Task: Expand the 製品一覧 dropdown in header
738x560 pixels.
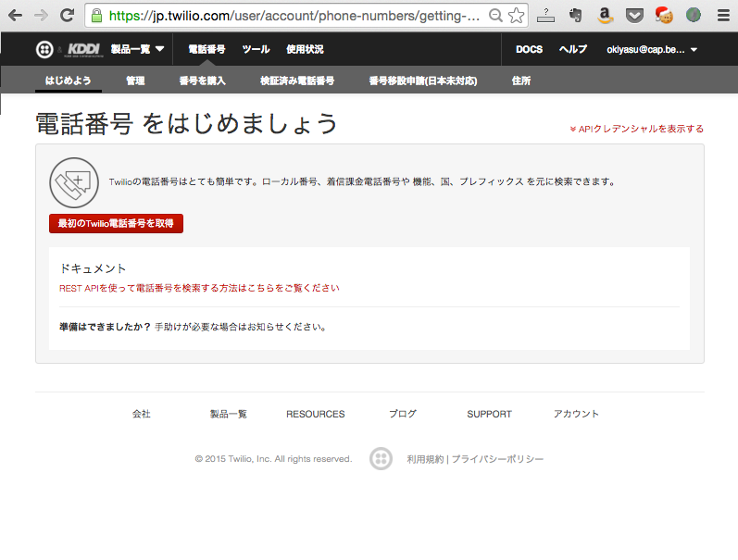Action: click(137, 49)
